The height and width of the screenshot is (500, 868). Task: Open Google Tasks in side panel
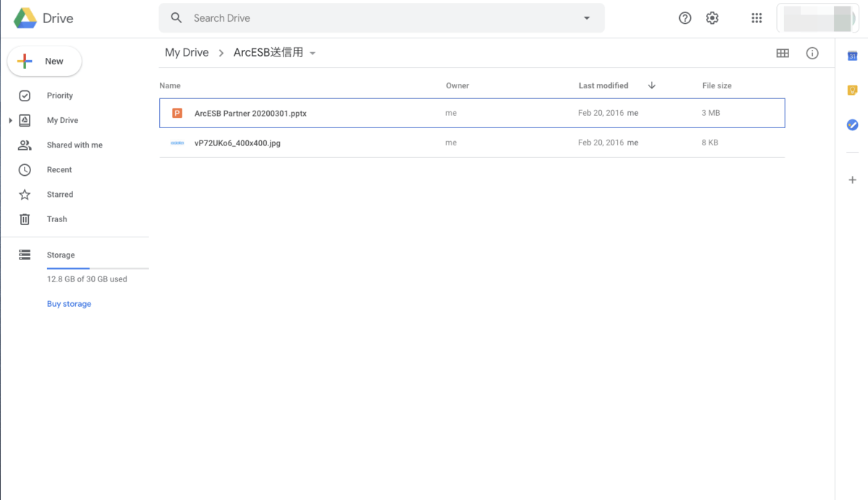pyautogui.click(x=852, y=125)
